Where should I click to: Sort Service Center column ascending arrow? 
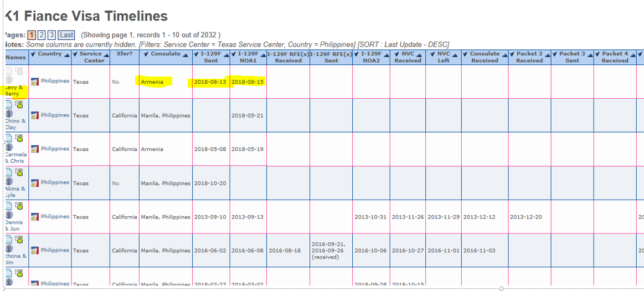(106, 54)
